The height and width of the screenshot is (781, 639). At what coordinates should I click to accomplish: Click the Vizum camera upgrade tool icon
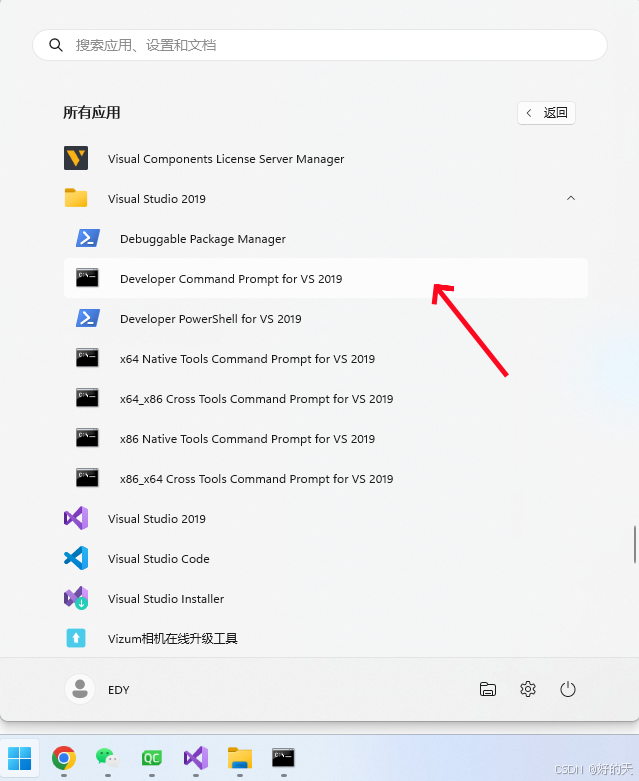point(76,638)
